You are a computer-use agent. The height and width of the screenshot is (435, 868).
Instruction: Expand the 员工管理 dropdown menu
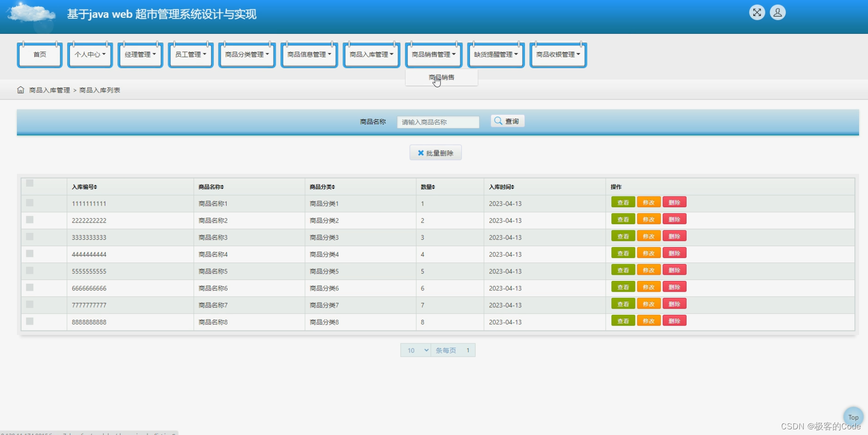pyautogui.click(x=190, y=55)
